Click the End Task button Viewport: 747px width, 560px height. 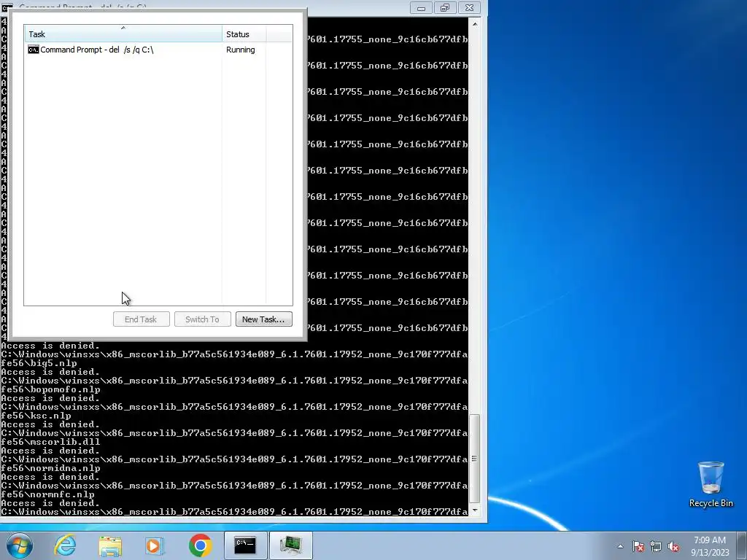pyautogui.click(x=141, y=319)
